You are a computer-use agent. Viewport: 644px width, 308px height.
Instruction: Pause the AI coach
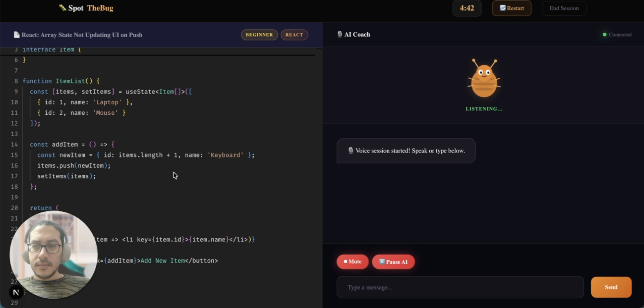click(x=393, y=262)
